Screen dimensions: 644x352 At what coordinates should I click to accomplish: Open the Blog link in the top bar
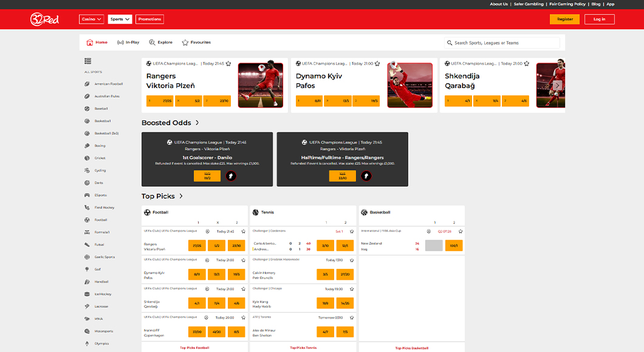595,4
